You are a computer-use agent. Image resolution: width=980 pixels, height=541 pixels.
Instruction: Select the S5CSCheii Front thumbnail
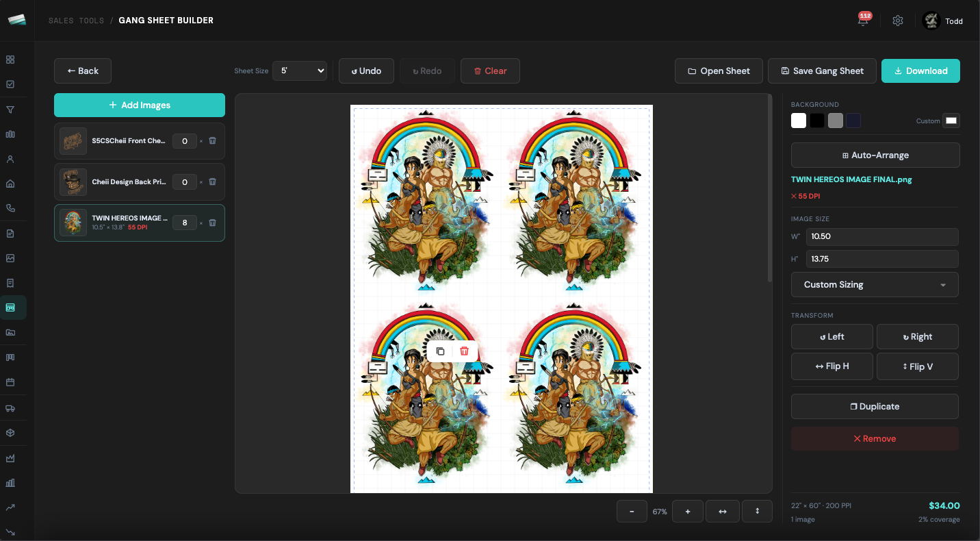click(x=73, y=141)
